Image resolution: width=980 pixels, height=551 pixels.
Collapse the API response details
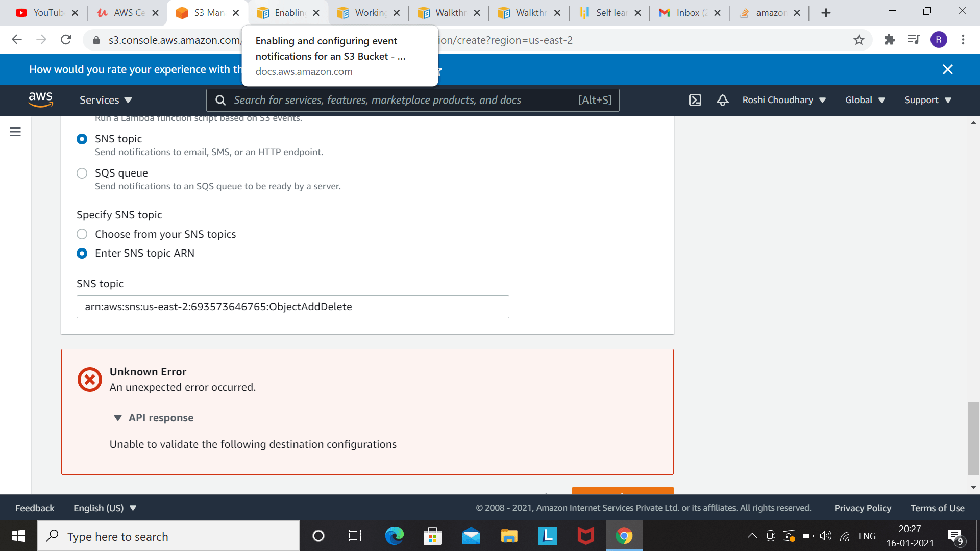(x=153, y=418)
